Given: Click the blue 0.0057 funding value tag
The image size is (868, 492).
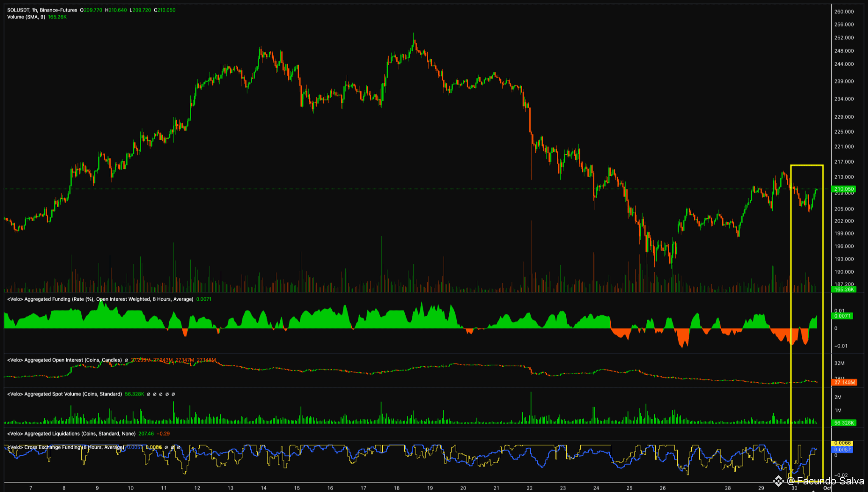Looking at the screenshot, I should coord(842,450).
